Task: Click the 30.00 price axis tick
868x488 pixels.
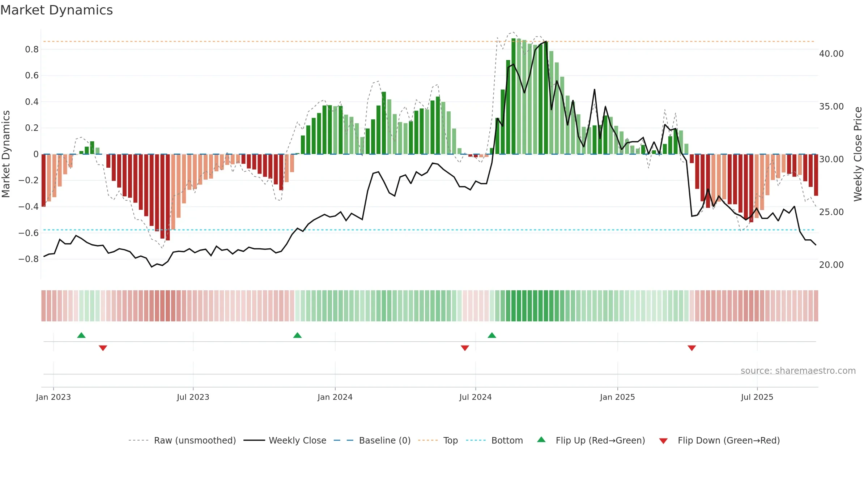Action: [x=831, y=159]
